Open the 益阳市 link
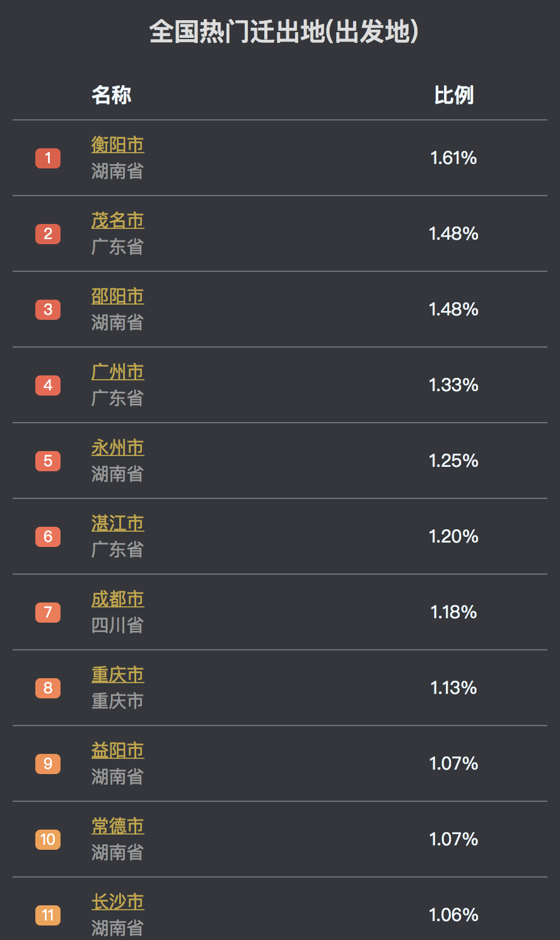The image size is (560, 940). [x=117, y=751]
